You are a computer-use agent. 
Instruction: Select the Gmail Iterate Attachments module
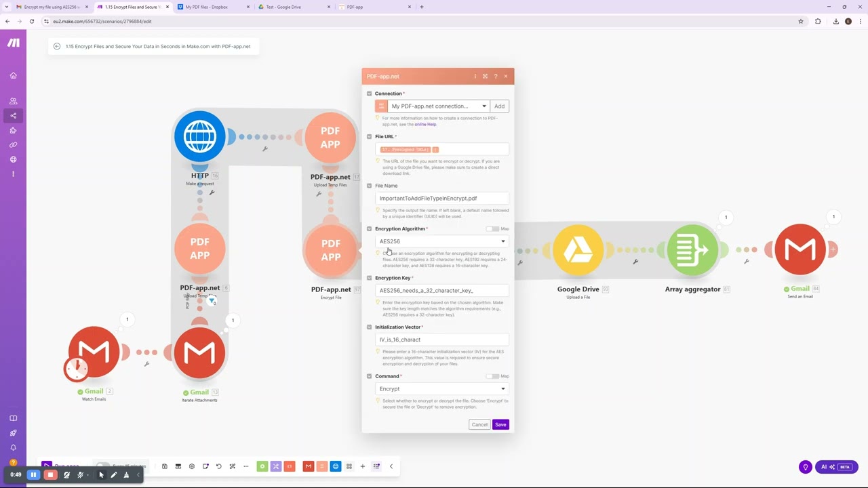click(199, 352)
